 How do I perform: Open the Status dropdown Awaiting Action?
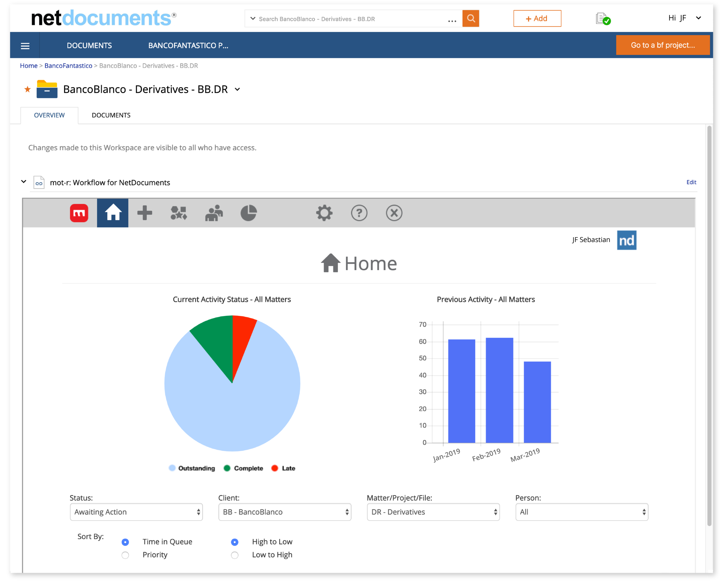point(136,512)
